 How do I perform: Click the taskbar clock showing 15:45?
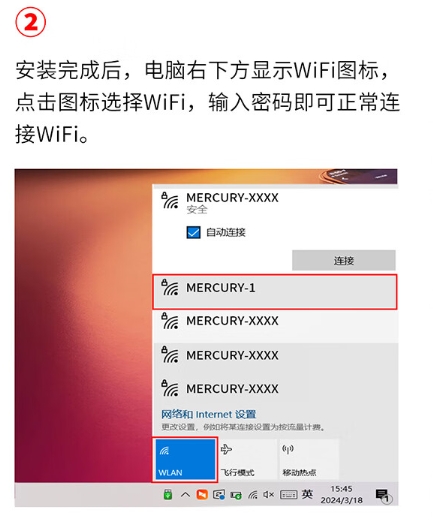pyautogui.click(x=341, y=495)
